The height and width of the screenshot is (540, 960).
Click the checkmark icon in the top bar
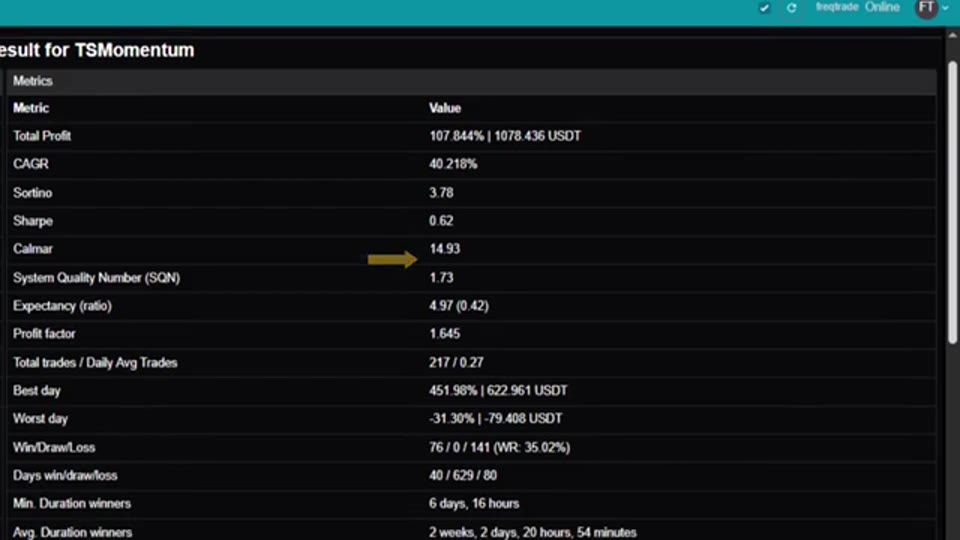pyautogui.click(x=764, y=8)
